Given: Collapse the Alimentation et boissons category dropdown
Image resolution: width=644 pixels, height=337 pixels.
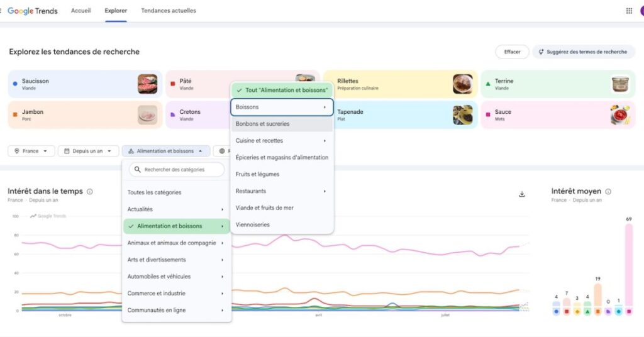Looking at the screenshot, I should tap(165, 151).
